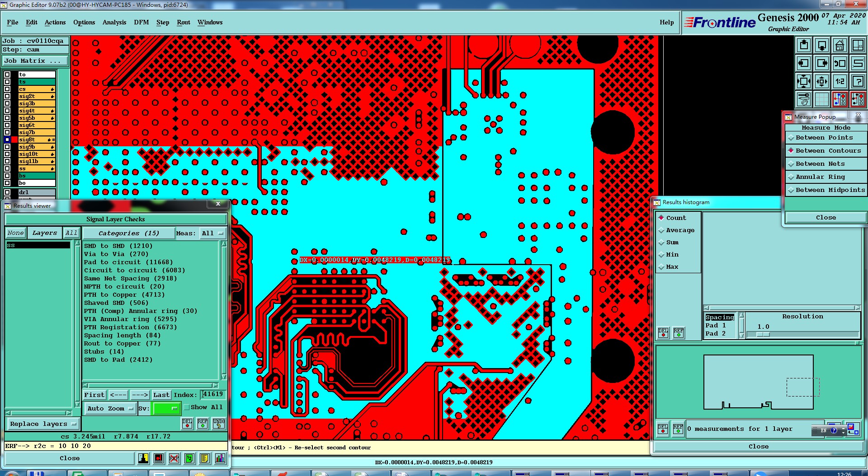868x476 pixels.
Task: Toggle the grid display icon
Action: [822, 99]
